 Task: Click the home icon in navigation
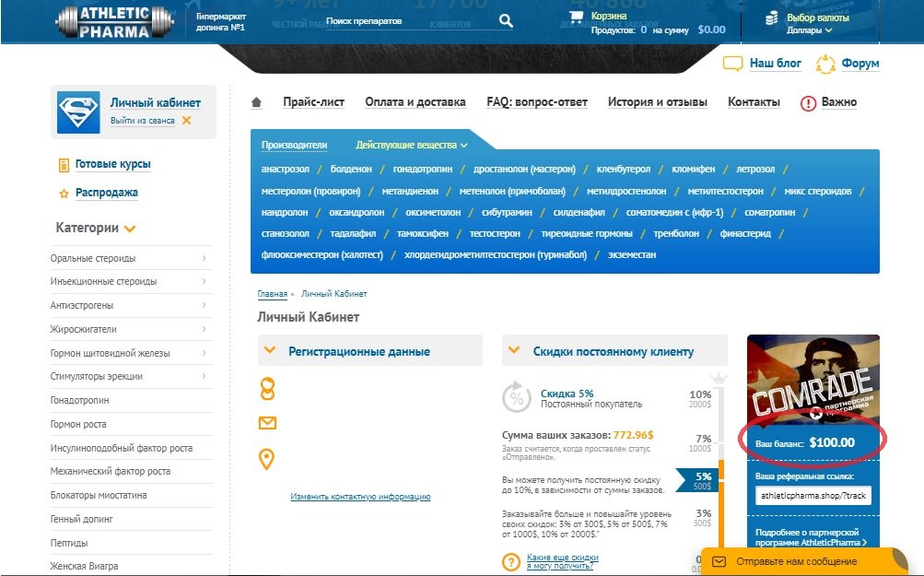pos(257,102)
